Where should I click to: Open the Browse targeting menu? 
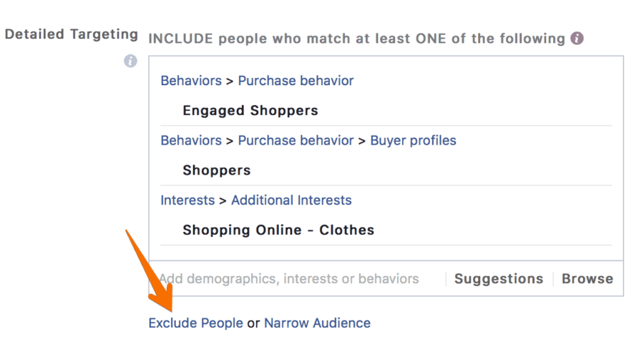pyautogui.click(x=587, y=279)
